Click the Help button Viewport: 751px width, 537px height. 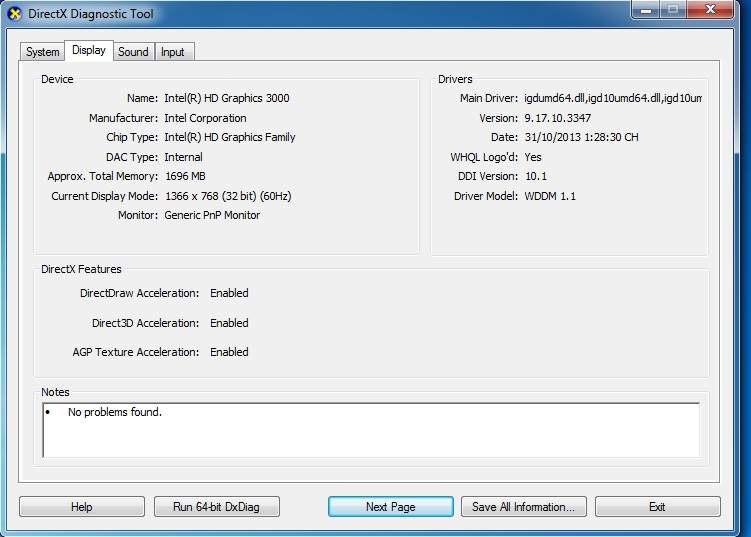tap(82, 506)
